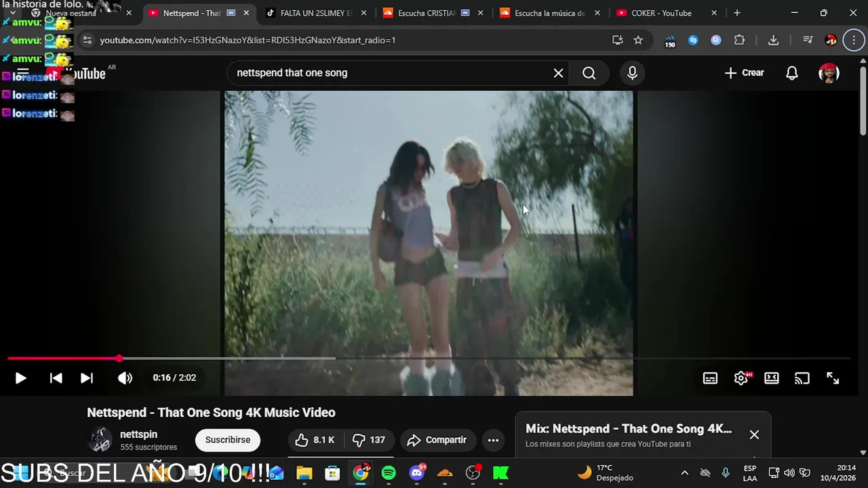Open File Explorer from taskbar
The width and height of the screenshot is (868, 488).
pos(304,473)
